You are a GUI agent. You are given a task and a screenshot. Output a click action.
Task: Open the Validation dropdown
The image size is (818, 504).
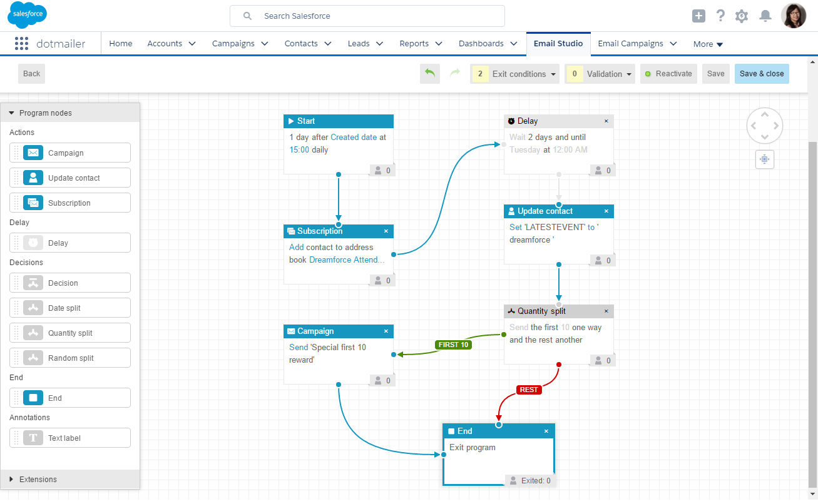point(600,74)
